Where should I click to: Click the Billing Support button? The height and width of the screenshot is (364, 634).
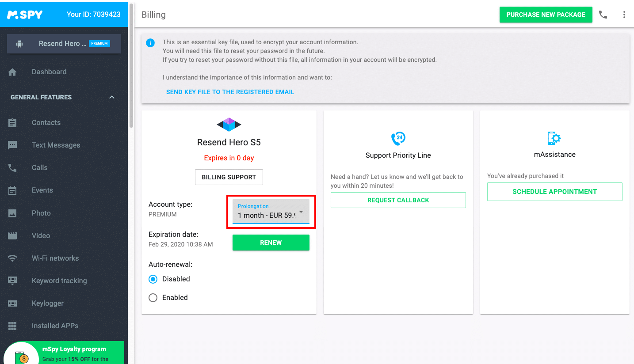click(229, 177)
